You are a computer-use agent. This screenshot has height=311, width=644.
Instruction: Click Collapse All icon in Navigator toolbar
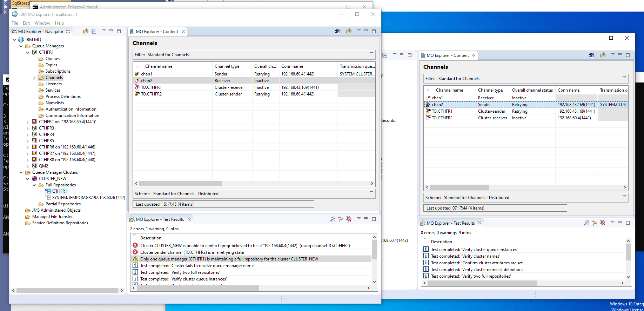click(x=94, y=31)
